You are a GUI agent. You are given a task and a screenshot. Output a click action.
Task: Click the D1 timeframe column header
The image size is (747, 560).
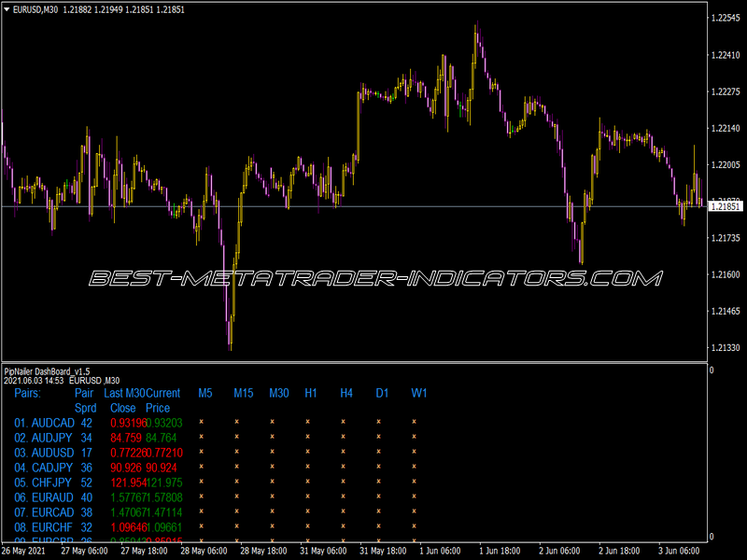pos(382,393)
